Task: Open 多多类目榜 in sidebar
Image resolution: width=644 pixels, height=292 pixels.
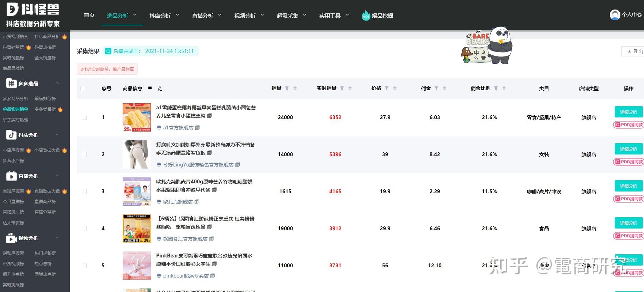Action: [45, 109]
